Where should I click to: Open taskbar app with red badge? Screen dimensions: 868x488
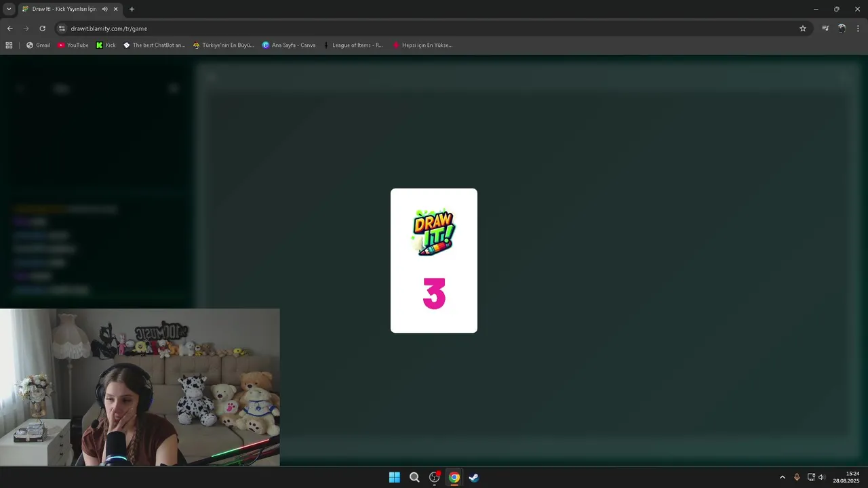click(x=435, y=477)
